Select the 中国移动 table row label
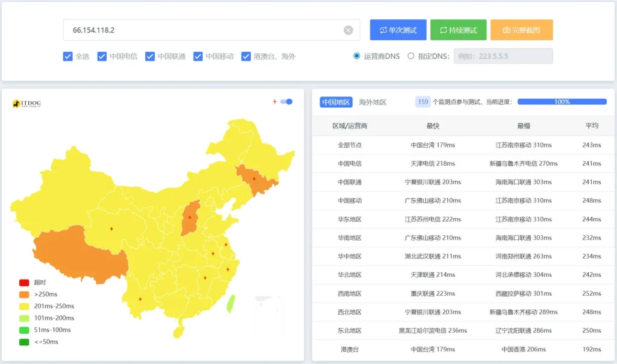The height and width of the screenshot is (364, 617). coord(349,200)
